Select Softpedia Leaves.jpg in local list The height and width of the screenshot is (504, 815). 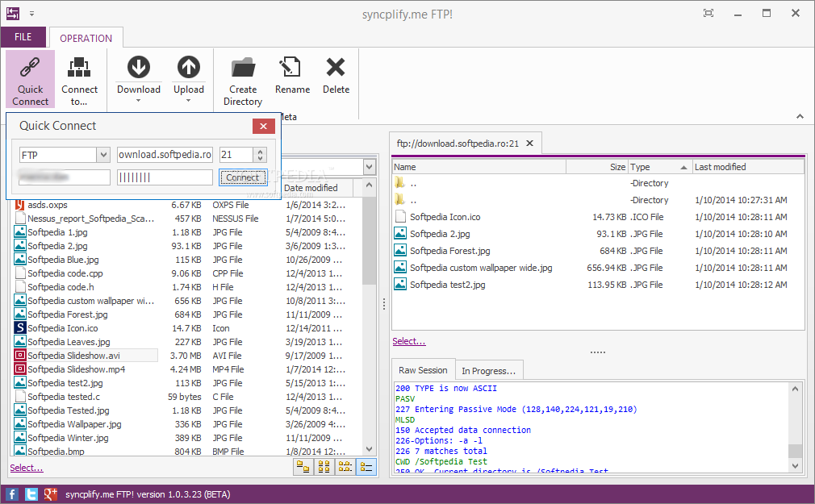click(69, 342)
